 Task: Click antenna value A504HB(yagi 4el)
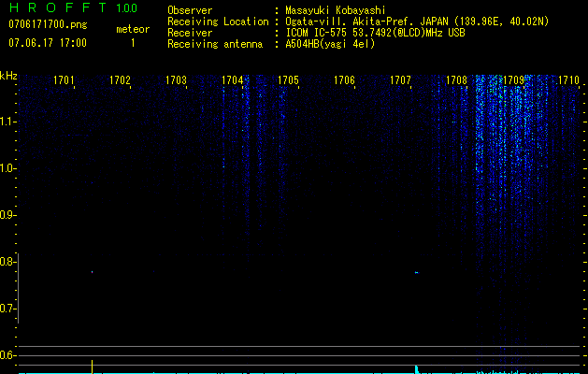(330, 44)
